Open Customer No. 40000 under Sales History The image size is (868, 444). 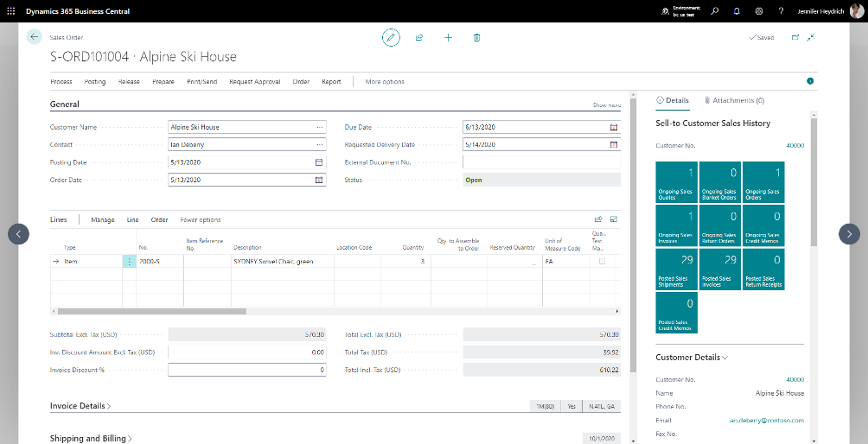point(795,145)
